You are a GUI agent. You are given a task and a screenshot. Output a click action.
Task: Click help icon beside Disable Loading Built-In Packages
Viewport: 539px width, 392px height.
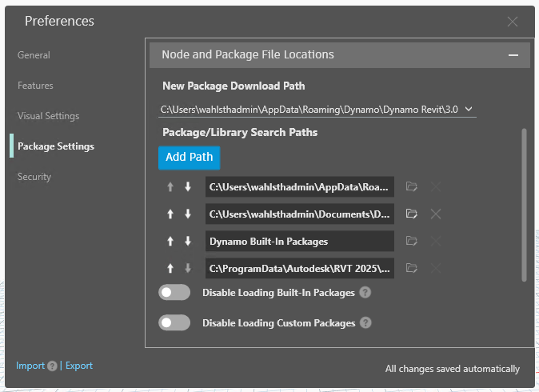click(x=365, y=293)
